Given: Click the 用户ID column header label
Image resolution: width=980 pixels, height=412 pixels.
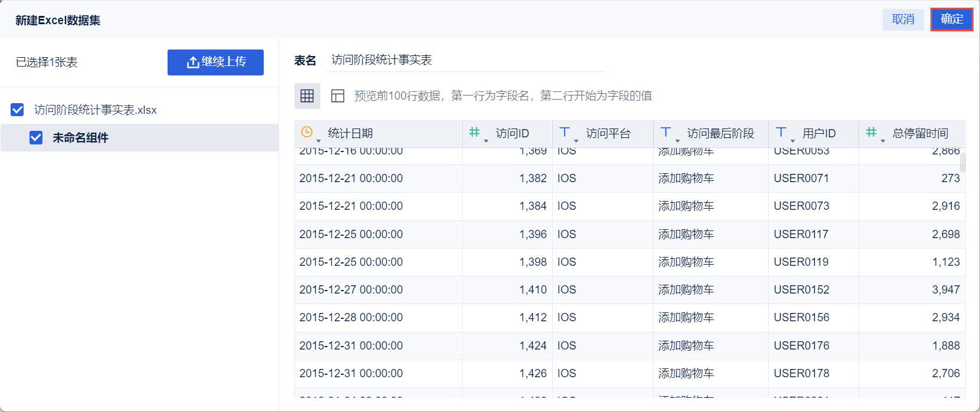Looking at the screenshot, I should [819, 133].
